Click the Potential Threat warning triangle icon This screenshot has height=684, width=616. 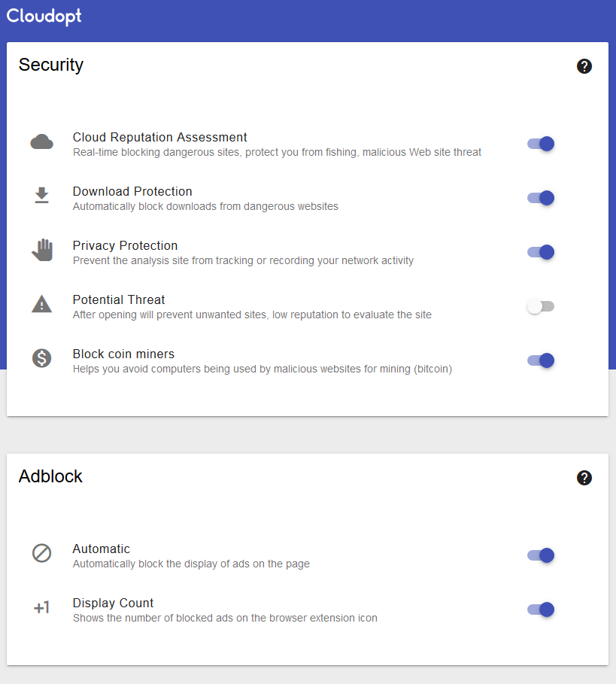point(41,304)
